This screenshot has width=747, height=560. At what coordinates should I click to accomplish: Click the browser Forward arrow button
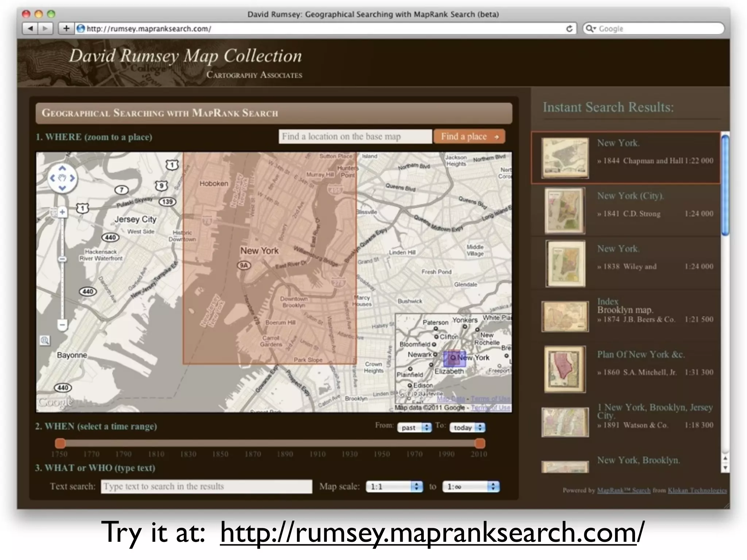click(x=45, y=28)
